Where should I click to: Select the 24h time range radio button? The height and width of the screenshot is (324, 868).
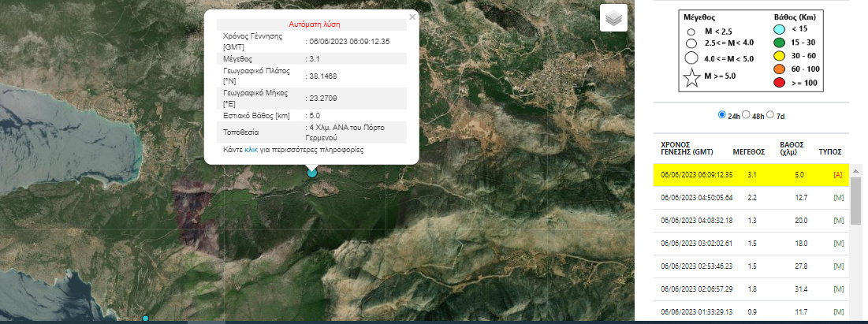point(722,115)
